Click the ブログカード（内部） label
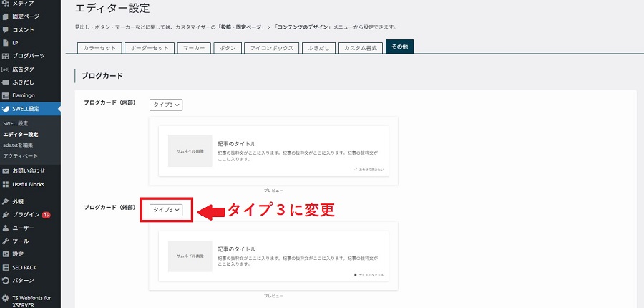The image size is (644, 308). click(x=109, y=102)
